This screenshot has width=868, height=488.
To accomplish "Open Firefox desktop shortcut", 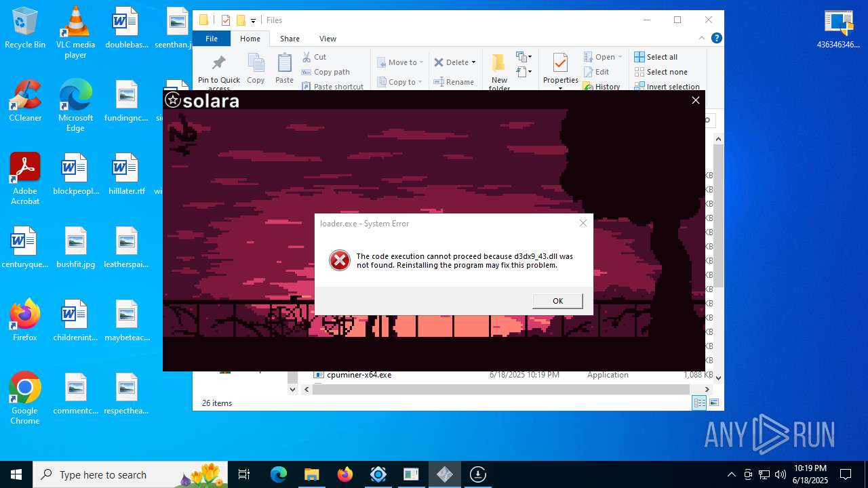I will tap(25, 320).
